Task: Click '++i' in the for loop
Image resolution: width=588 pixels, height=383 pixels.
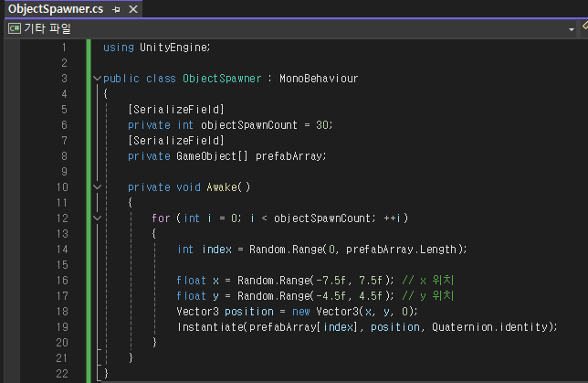Action: point(393,218)
